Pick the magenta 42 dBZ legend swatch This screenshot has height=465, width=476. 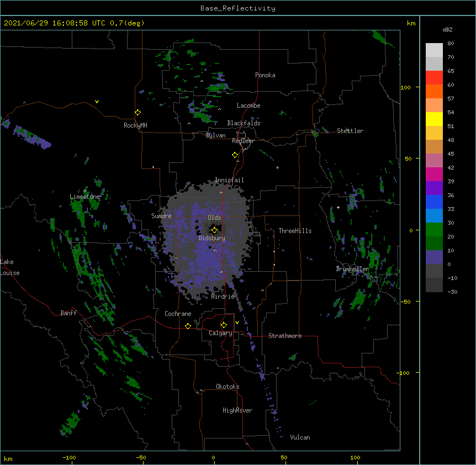click(x=434, y=174)
